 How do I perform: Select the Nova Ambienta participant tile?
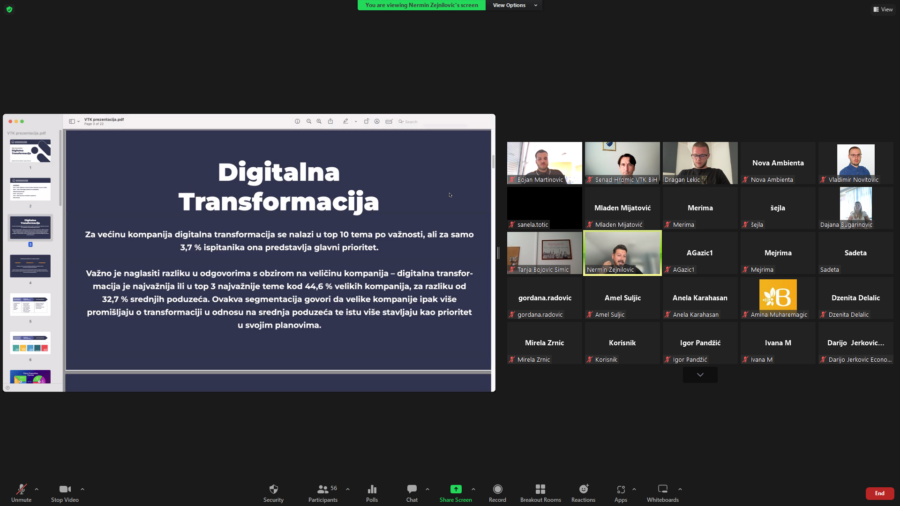pyautogui.click(x=778, y=163)
